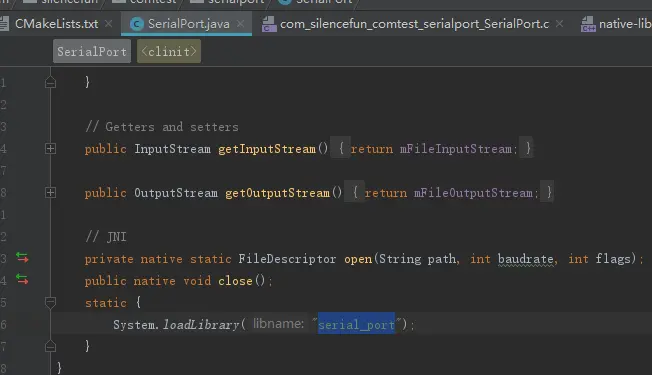This screenshot has height=375, width=652.
Task: Click the fold end marker after loadLibrary
Action: coord(50,346)
